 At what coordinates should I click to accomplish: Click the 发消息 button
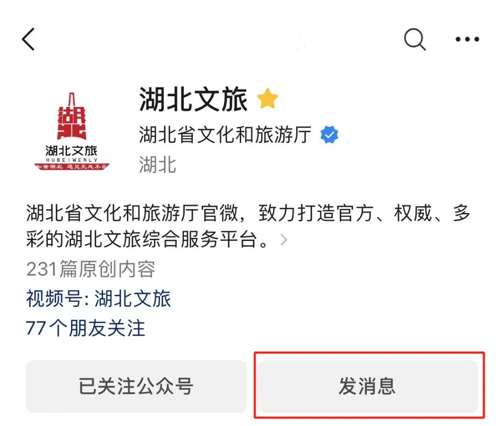tap(367, 386)
